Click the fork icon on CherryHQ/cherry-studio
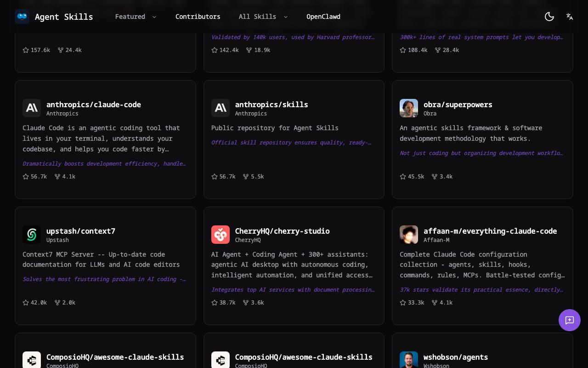The height and width of the screenshot is (368, 588). tap(246, 303)
